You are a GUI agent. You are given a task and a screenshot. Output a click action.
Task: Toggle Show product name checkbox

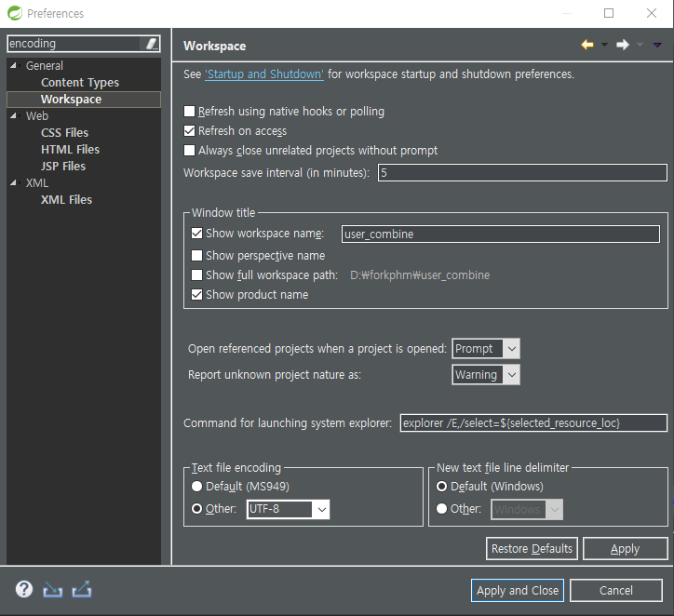196,295
